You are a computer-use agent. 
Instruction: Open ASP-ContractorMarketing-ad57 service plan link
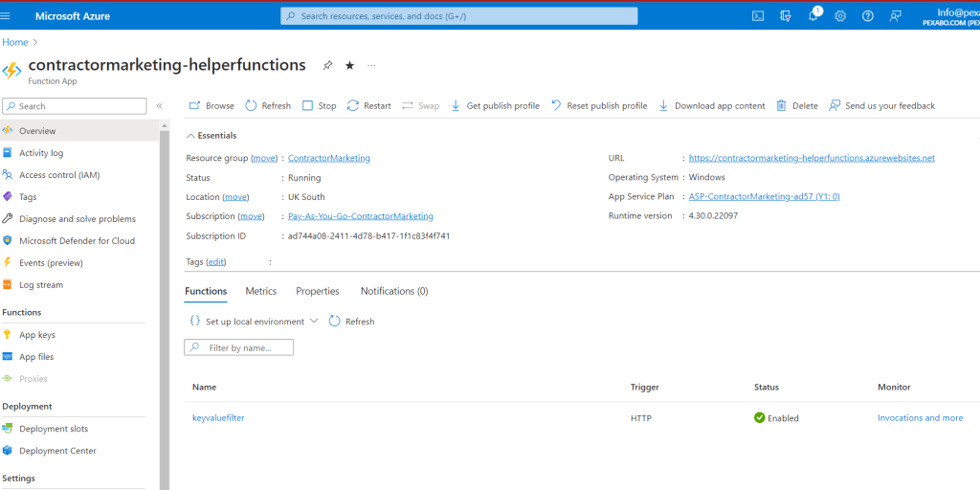765,196
